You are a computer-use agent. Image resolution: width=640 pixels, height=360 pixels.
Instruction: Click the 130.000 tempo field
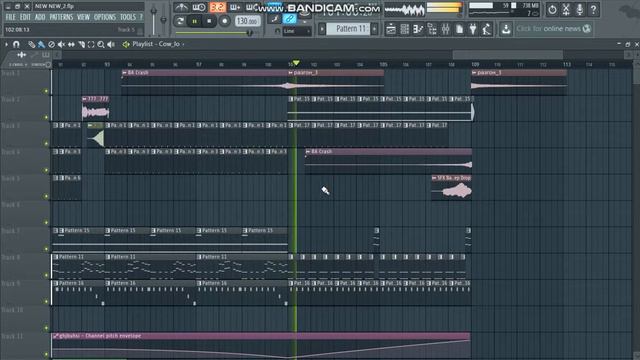click(247, 21)
